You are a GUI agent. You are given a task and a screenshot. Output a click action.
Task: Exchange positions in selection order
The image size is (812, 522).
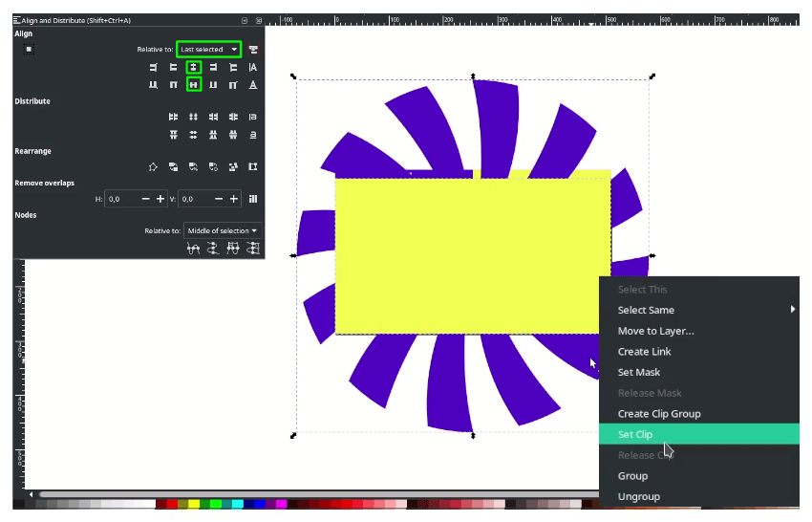tap(174, 167)
